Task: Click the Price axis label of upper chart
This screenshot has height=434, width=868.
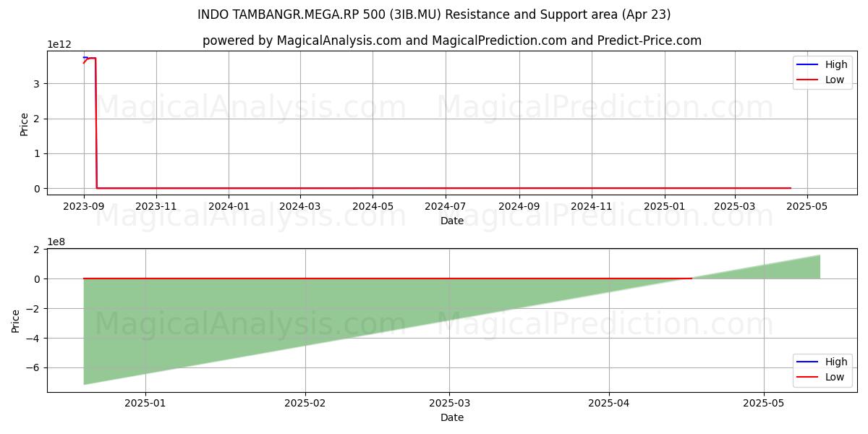Action: point(24,124)
